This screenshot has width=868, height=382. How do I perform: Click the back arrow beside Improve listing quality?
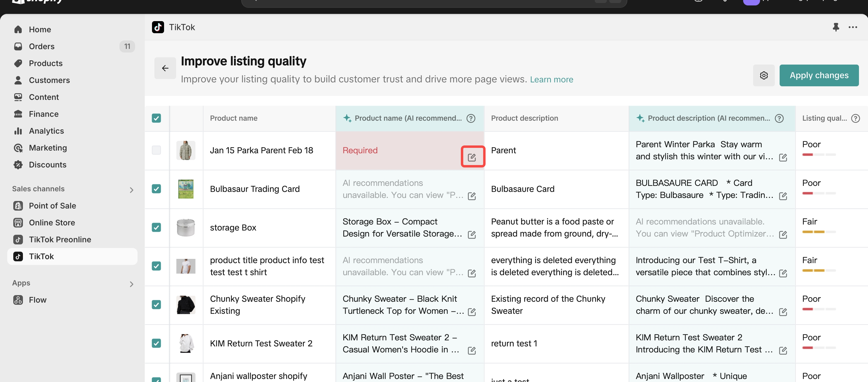(x=165, y=68)
